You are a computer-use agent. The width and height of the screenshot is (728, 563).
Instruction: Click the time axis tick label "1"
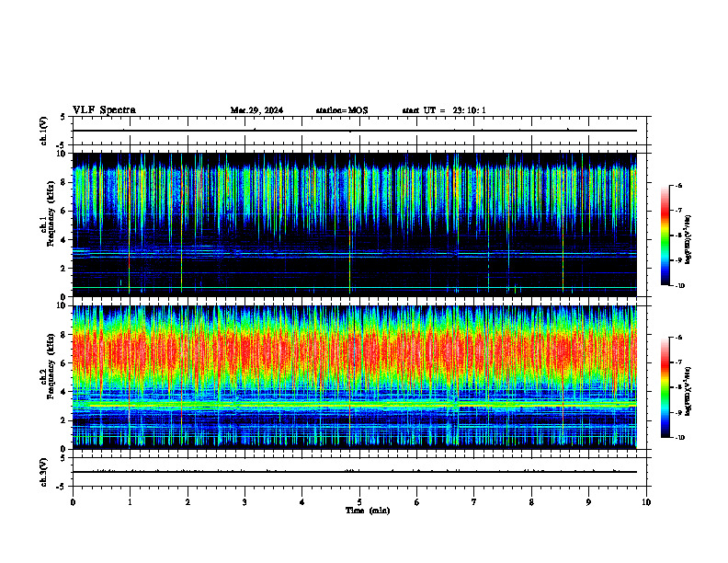[130, 502]
